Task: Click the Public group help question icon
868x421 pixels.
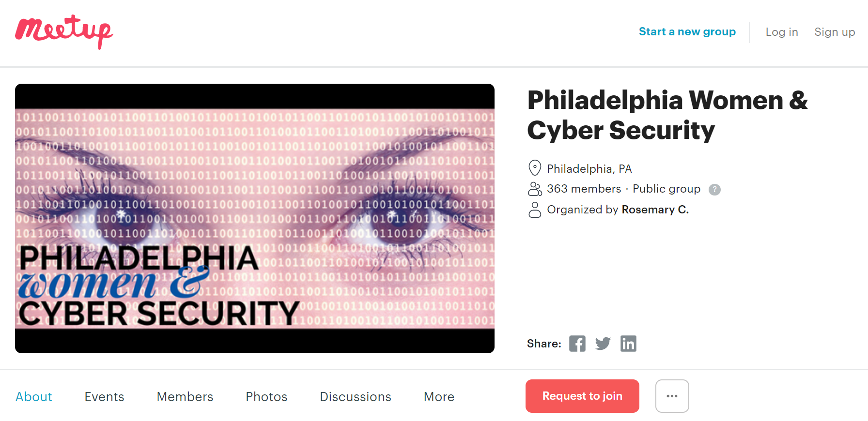Action: [x=714, y=190]
